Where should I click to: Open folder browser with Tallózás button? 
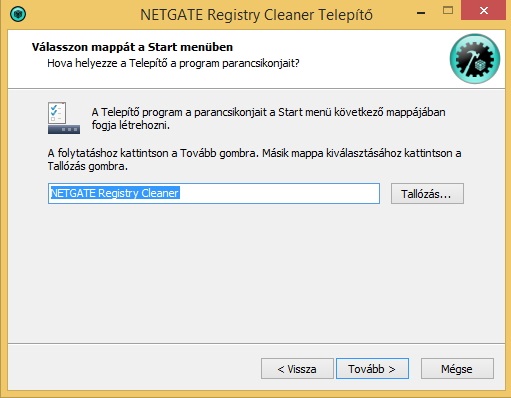(x=427, y=193)
